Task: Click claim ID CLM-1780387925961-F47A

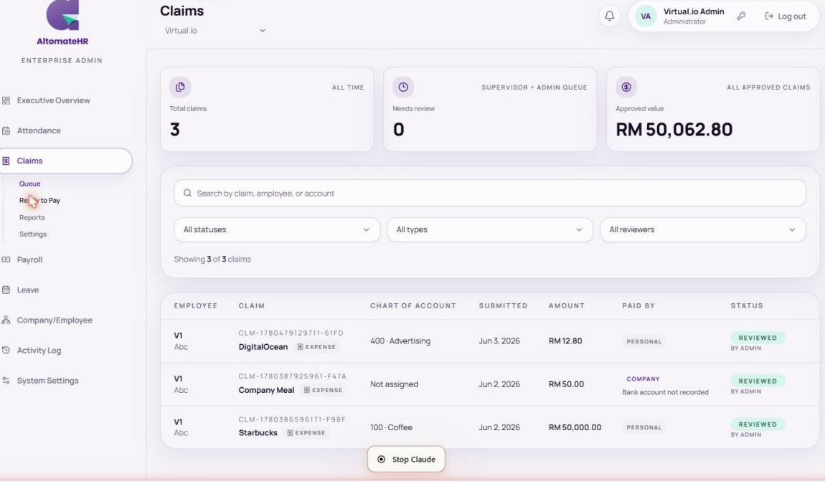Action: 293,376
